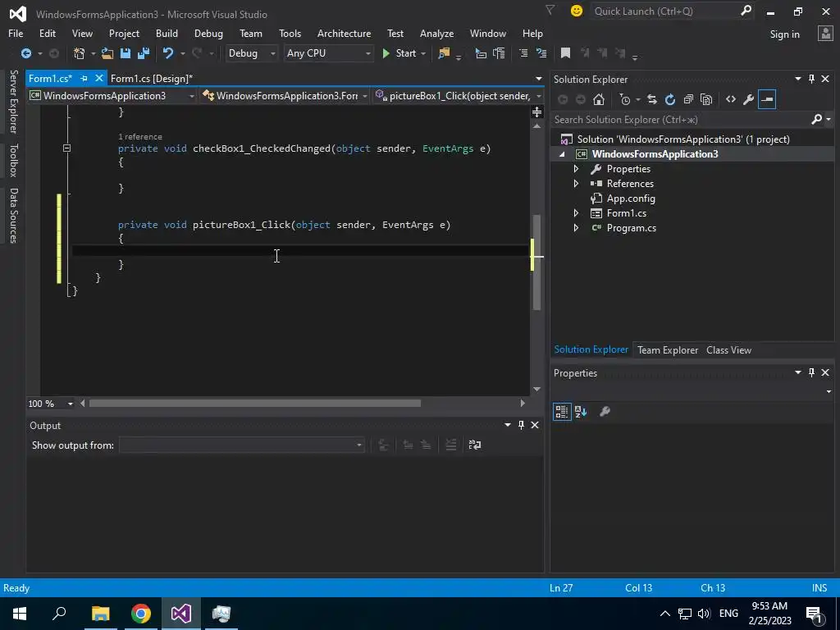Screen dimensions: 840x630
Task: Click the Preview Selected Items icon
Action: coord(767,99)
